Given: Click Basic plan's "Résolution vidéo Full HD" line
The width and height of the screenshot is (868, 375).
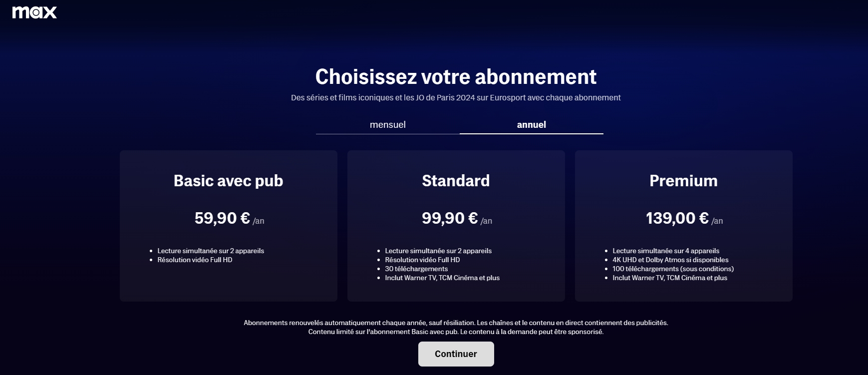Looking at the screenshot, I should pos(195,260).
